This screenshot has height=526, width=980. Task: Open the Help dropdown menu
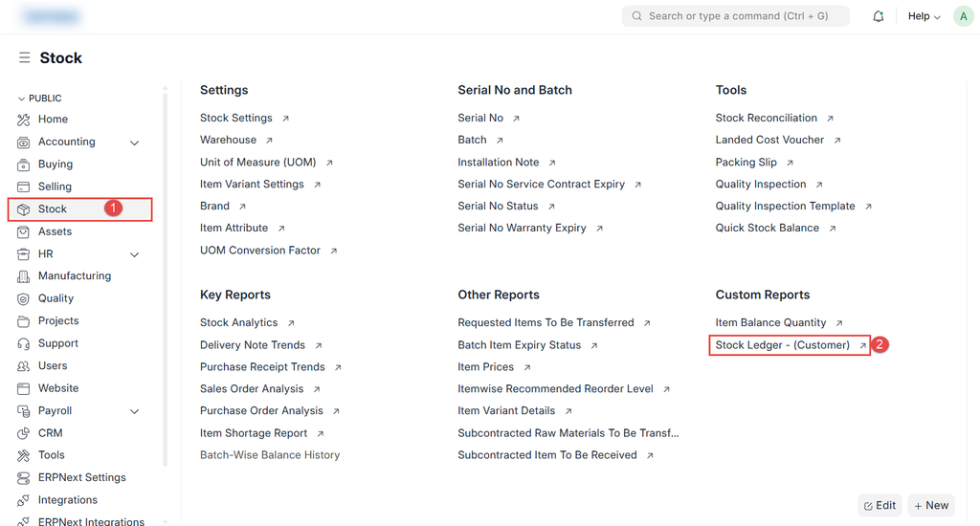tap(924, 16)
